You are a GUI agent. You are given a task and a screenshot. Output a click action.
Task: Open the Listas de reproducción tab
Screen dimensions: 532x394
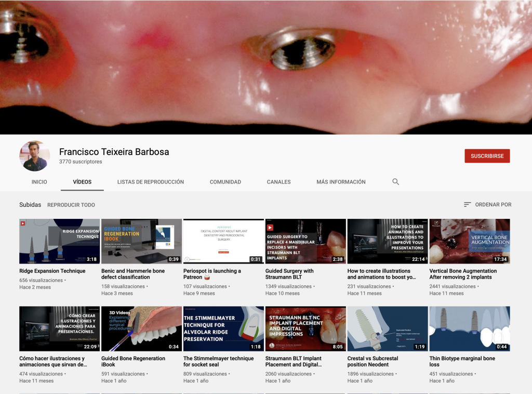[151, 182]
